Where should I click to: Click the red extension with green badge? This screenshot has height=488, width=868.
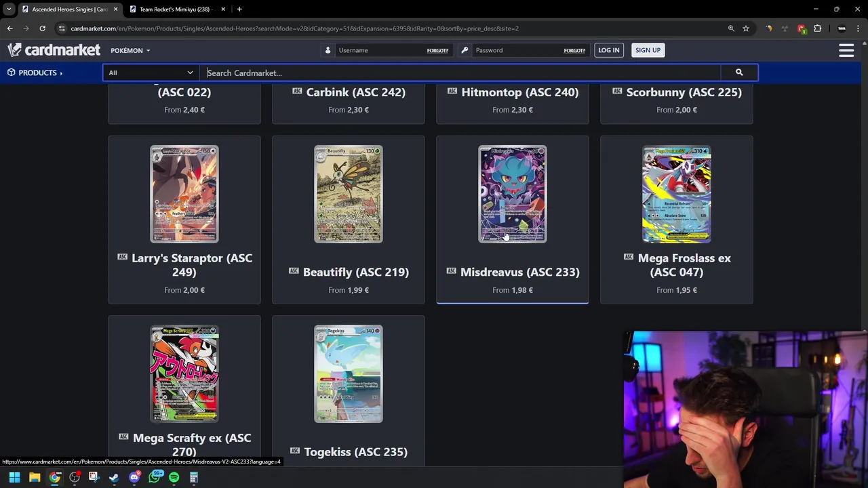802,28
